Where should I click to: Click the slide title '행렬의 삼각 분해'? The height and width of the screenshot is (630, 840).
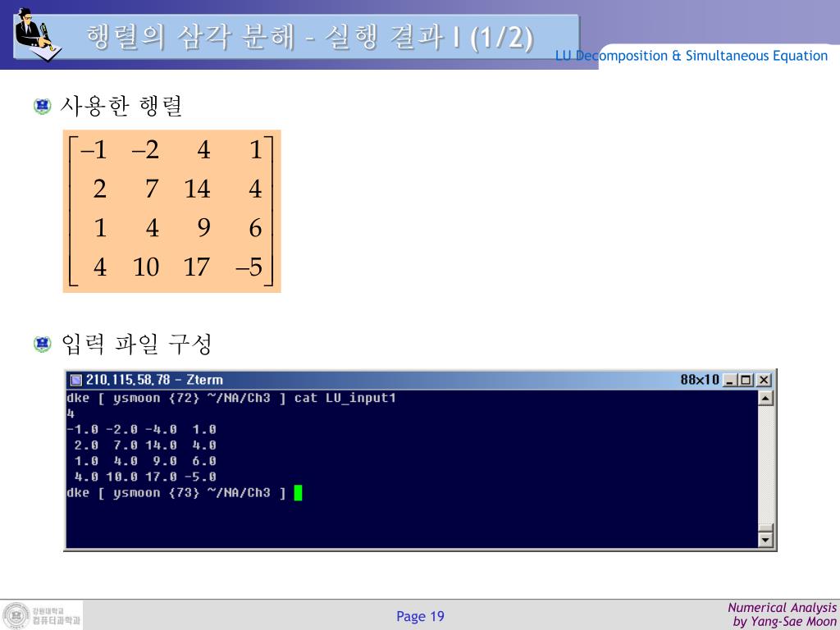tap(191, 37)
